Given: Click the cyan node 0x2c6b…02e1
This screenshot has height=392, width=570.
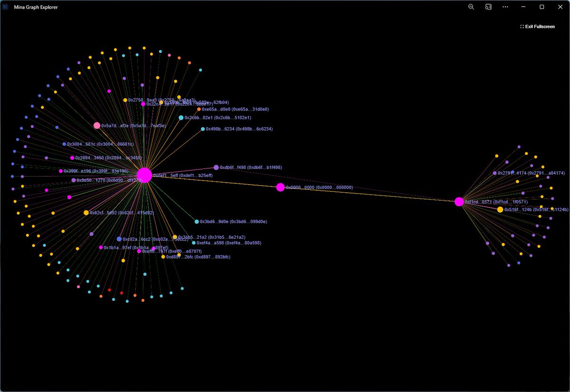Looking at the screenshot, I should tap(181, 118).
